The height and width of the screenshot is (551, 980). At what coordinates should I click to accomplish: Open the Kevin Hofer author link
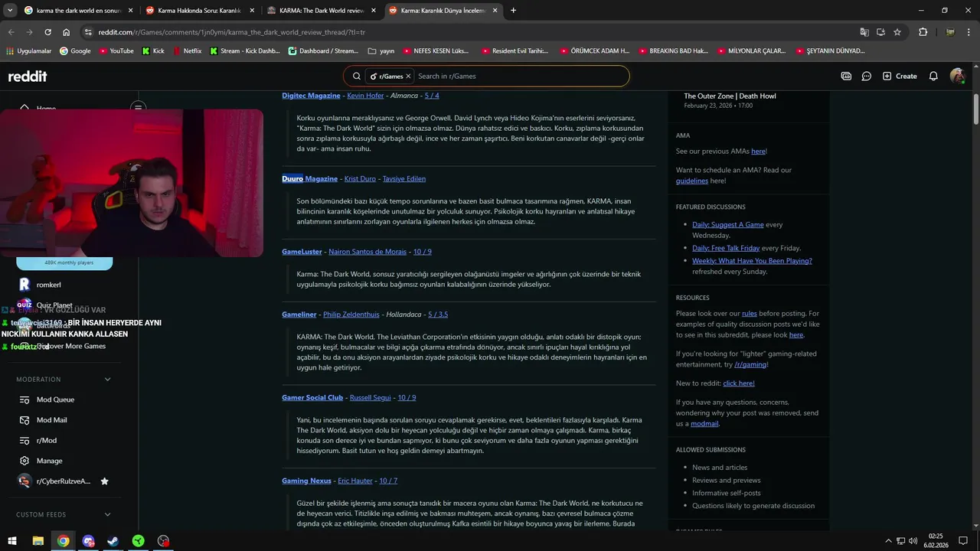click(x=365, y=96)
